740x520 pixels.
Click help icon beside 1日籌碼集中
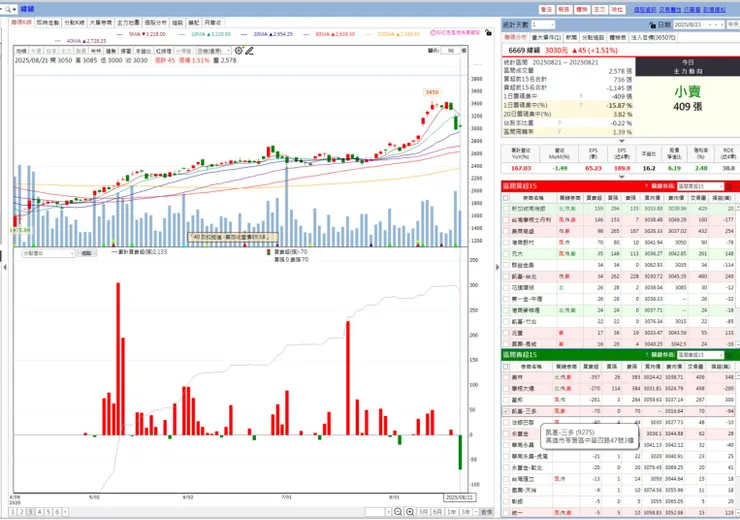click(x=580, y=96)
